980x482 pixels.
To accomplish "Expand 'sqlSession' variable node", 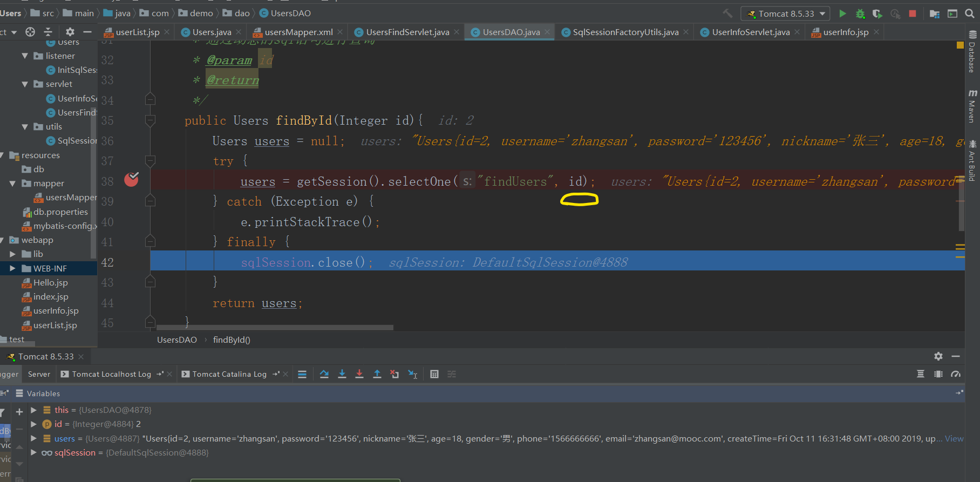I will [x=33, y=453].
